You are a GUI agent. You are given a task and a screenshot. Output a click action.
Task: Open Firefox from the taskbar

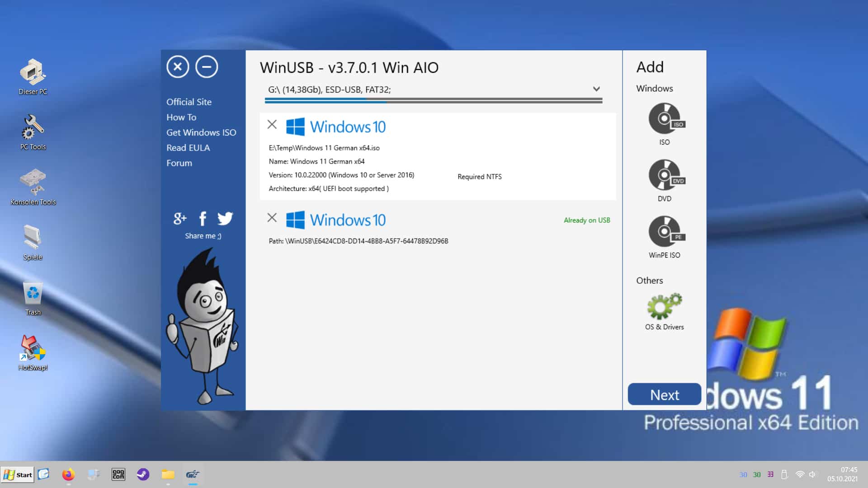tap(68, 474)
